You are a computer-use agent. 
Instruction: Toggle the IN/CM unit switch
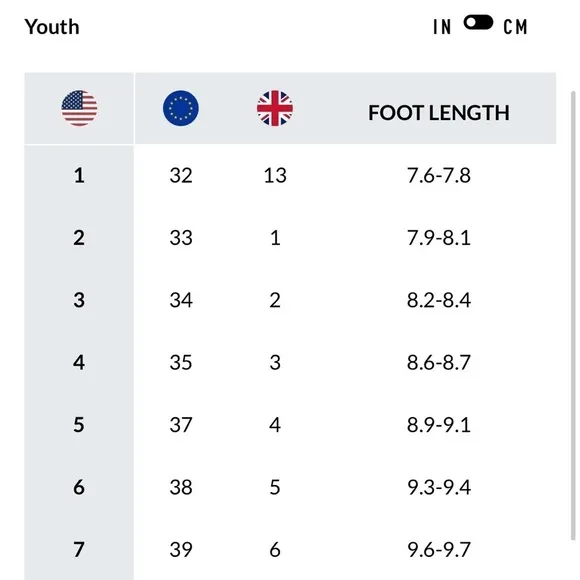pyautogui.click(x=478, y=23)
